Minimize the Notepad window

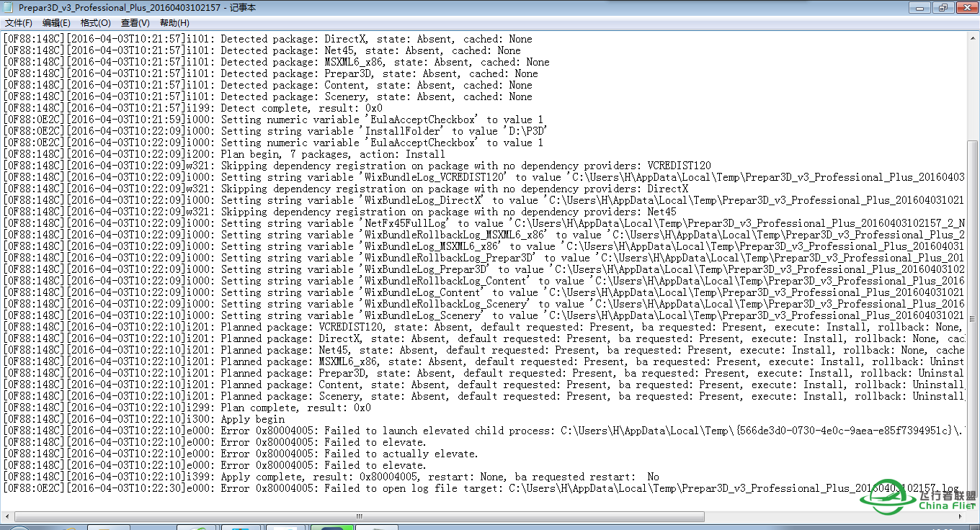coord(918,8)
